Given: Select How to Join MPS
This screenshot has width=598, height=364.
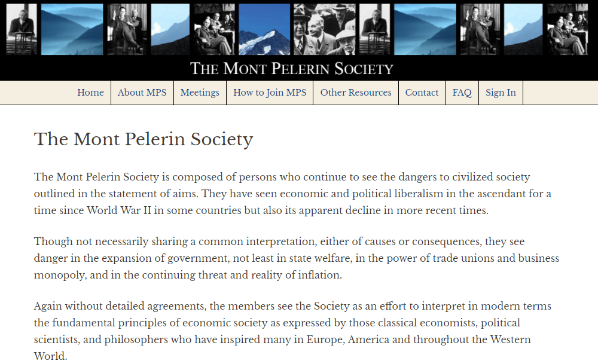Looking at the screenshot, I should (270, 93).
